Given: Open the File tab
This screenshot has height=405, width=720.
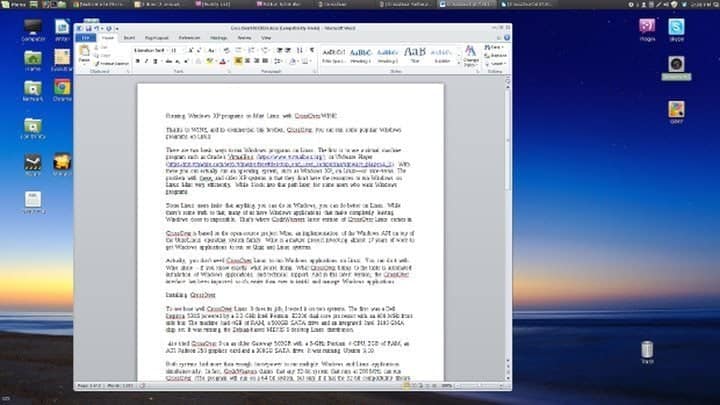Looking at the screenshot, I should pyautogui.click(x=86, y=38).
